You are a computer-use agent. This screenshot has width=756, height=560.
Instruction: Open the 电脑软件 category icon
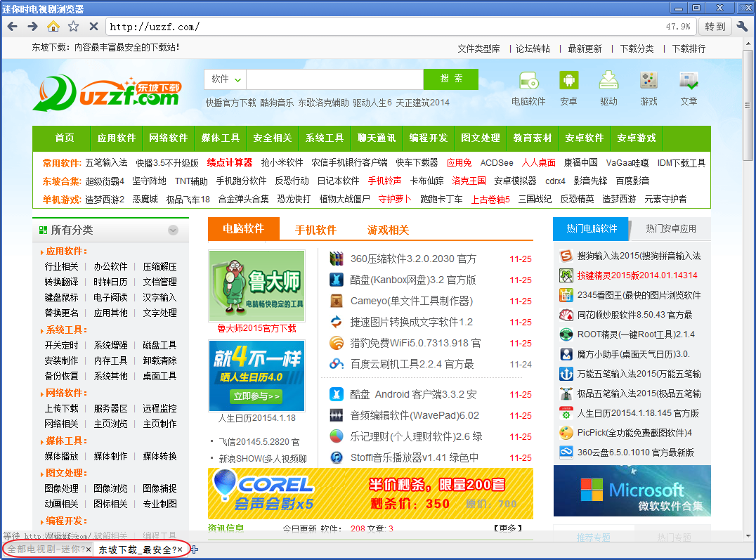pyautogui.click(x=528, y=81)
